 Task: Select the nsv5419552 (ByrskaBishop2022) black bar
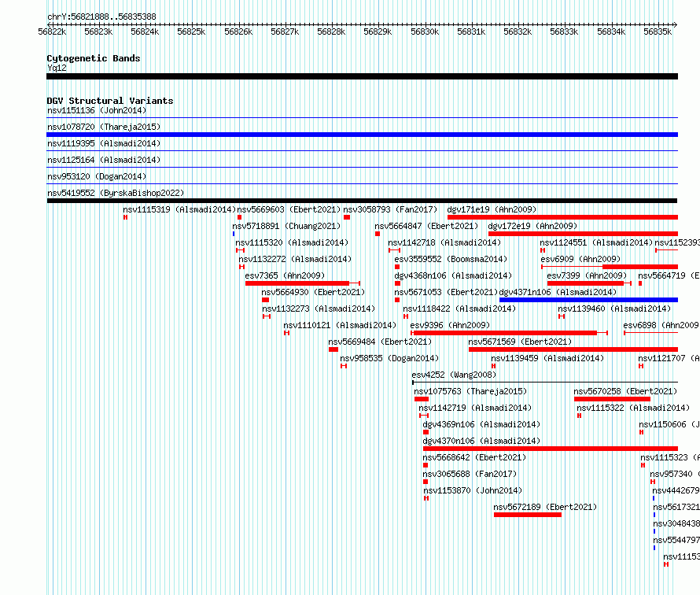[362, 201]
